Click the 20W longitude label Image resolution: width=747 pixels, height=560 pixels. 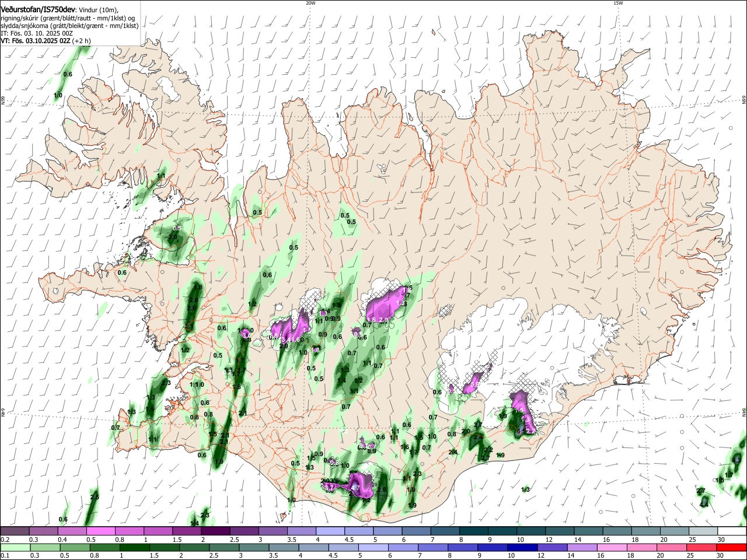(x=310, y=3)
